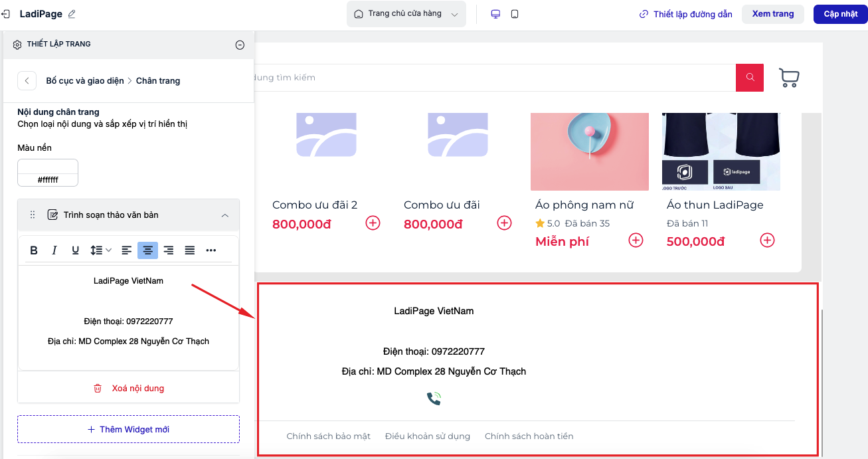Viewport: 868px width, 459px height.
Task: Go back with the left chevron button
Action: tap(27, 80)
